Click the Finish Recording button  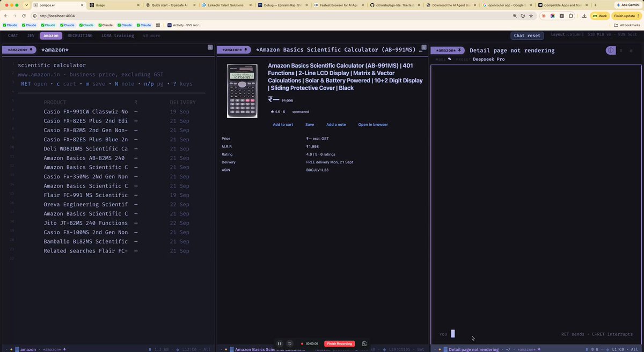339,343
